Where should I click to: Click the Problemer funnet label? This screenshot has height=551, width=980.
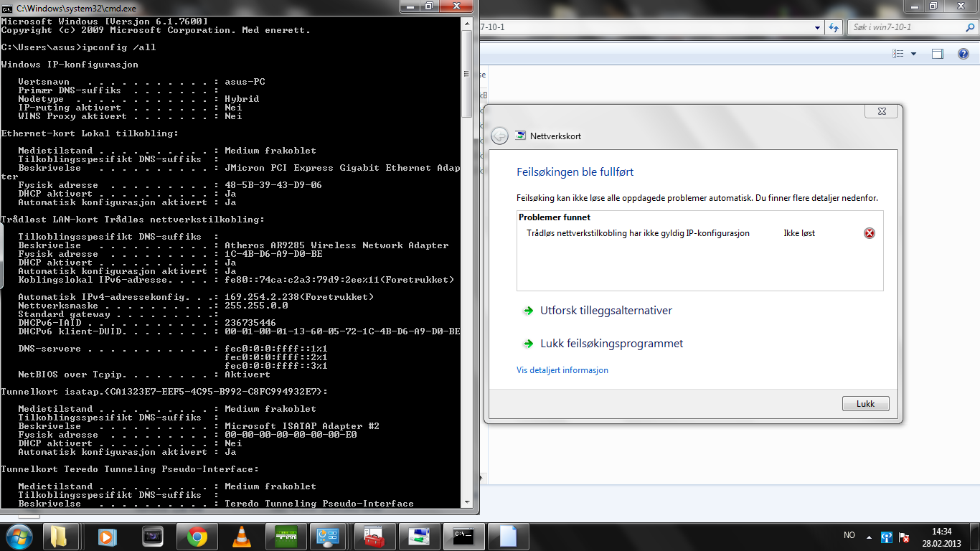[x=555, y=217]
